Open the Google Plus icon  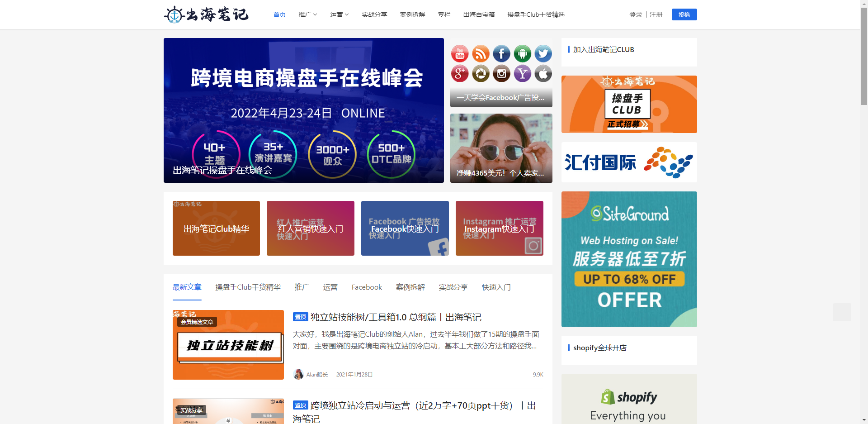click(x=460, y=73)
